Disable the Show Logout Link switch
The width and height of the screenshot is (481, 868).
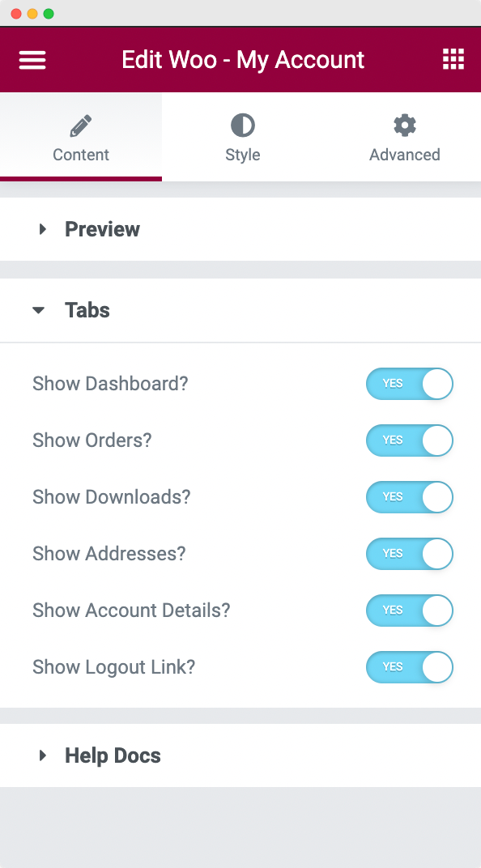pos(409,667)
